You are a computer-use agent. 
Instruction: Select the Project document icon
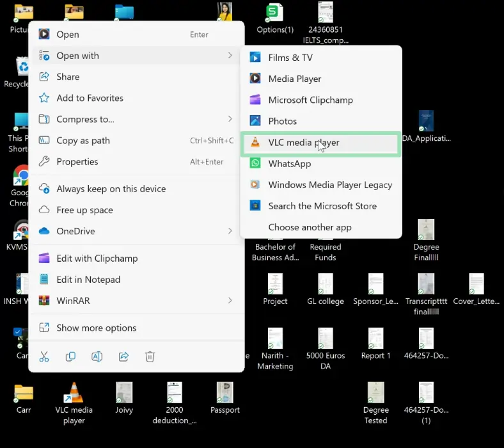(x=275, y=284)
